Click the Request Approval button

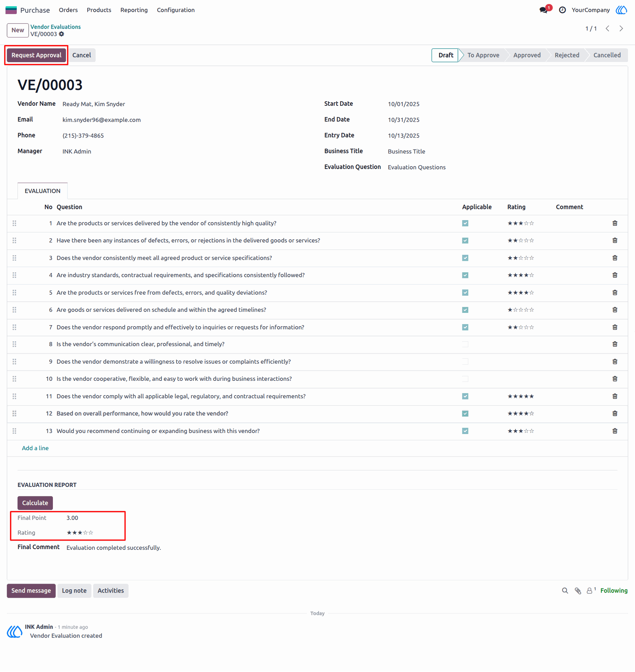point(36,55)
